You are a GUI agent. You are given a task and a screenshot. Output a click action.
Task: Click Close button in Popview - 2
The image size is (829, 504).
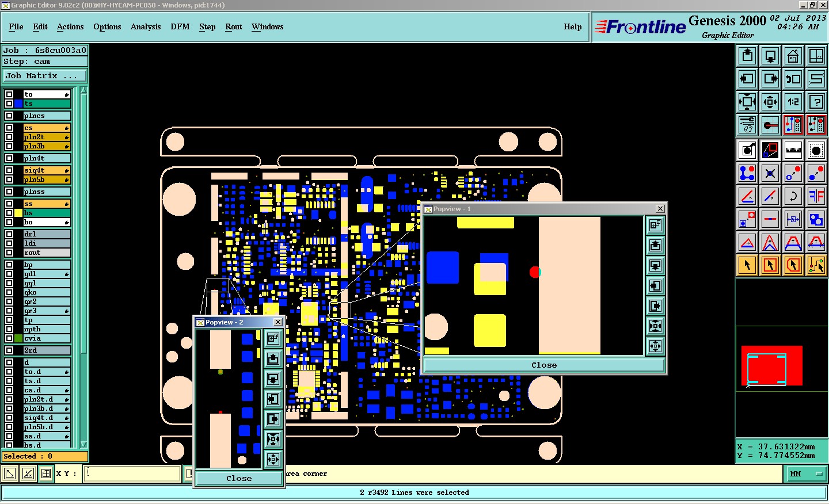click(x=239, y=478)
